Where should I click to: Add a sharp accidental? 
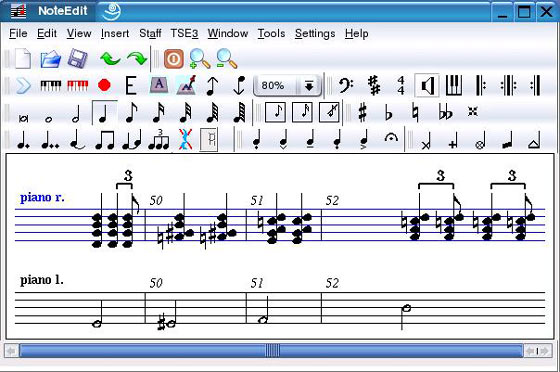pos(362,113)
